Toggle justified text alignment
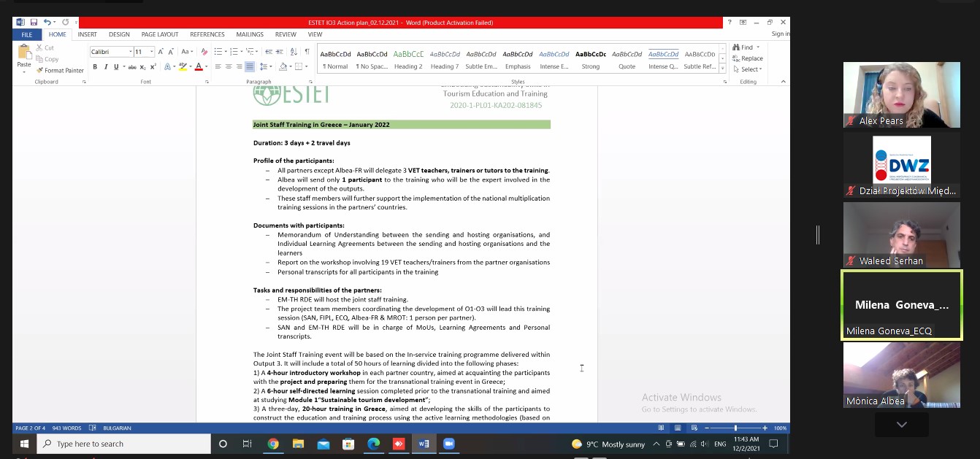The image size is (980, 459). (250, 67)
